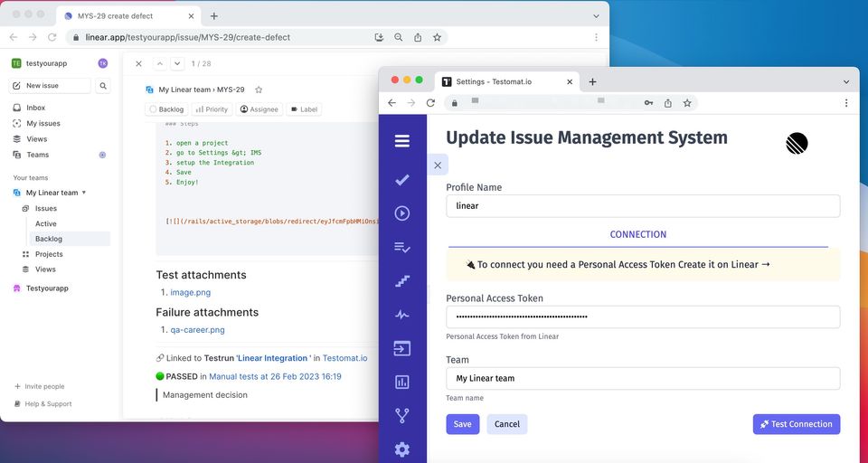Open the Imports arrow-box icon in Testomat sidebar
This screenshot has width=868, height=463.
pyautogui.click(x=401, y=348)
